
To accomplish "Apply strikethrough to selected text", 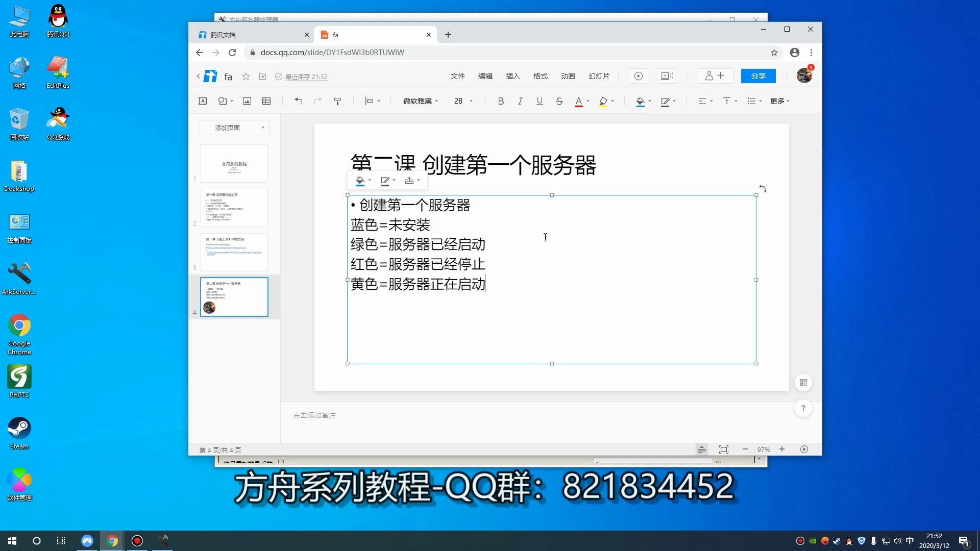I will (x=559, y=101).
